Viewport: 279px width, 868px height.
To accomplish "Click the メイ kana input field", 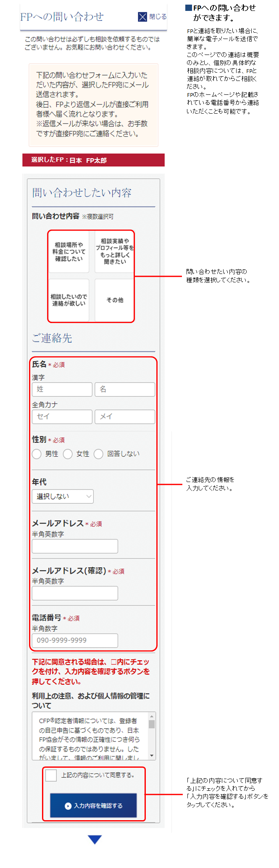I will coord(125,417).
